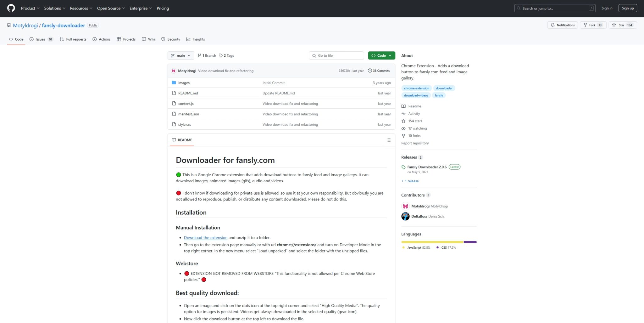The image size is (644, 323).
Task: Open the commit history clock icon
Action: [369, 71]
